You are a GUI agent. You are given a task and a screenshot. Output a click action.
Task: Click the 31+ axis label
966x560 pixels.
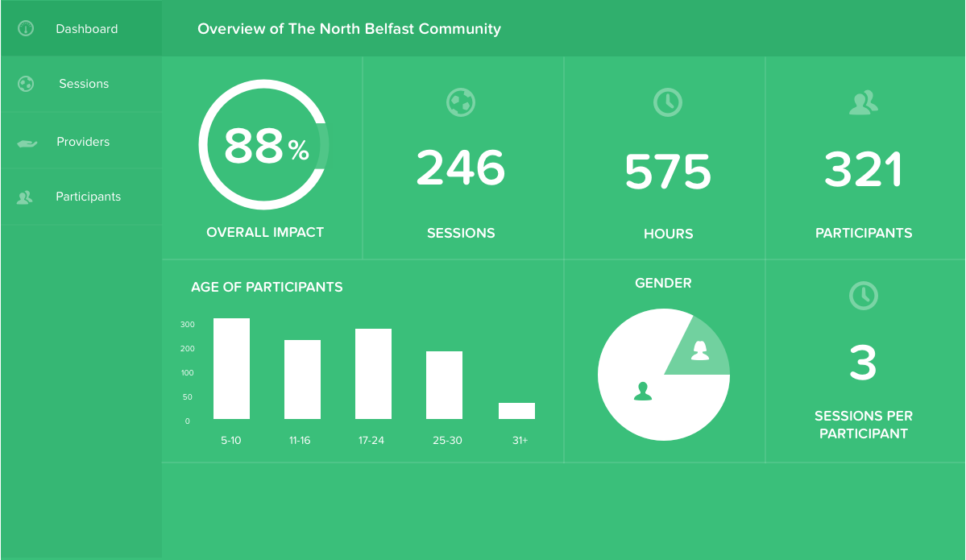pyautogui.click(x=520, y=441)
